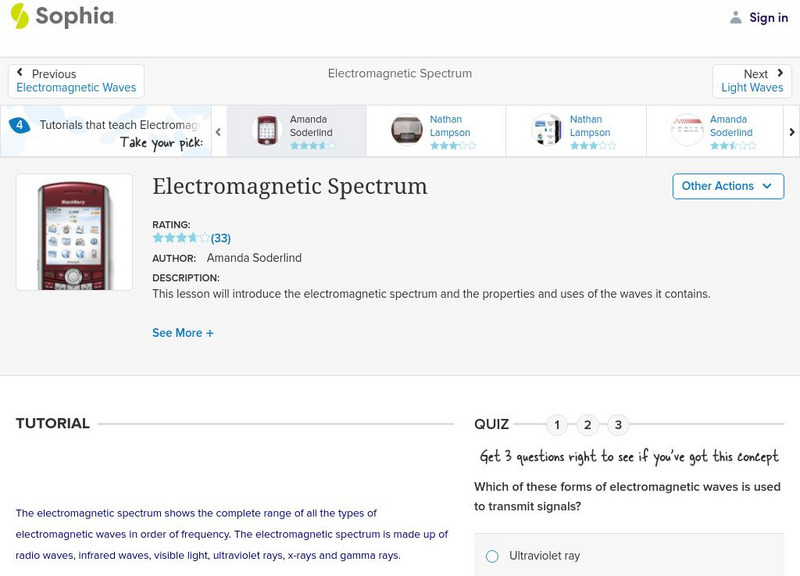
Task: Jump to quiz question 3
Action: tap(618, 425)
